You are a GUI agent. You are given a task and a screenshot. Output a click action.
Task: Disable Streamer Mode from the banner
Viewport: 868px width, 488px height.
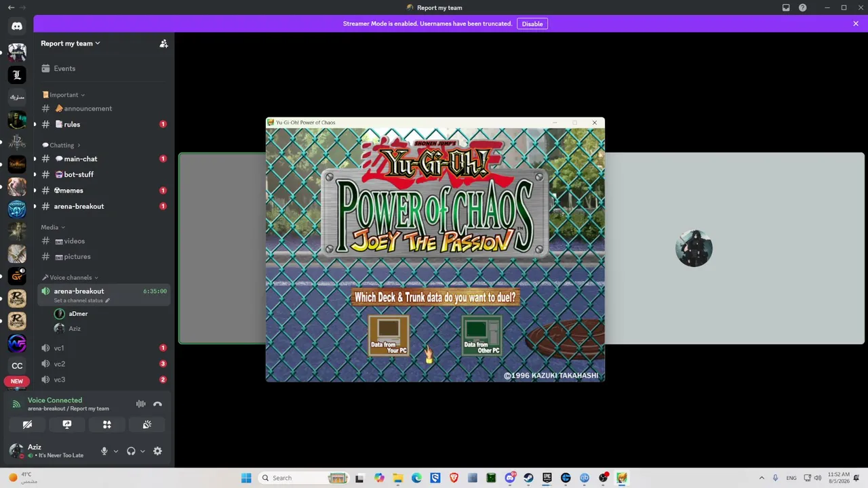pyautogui.click(x=532, y=24)
